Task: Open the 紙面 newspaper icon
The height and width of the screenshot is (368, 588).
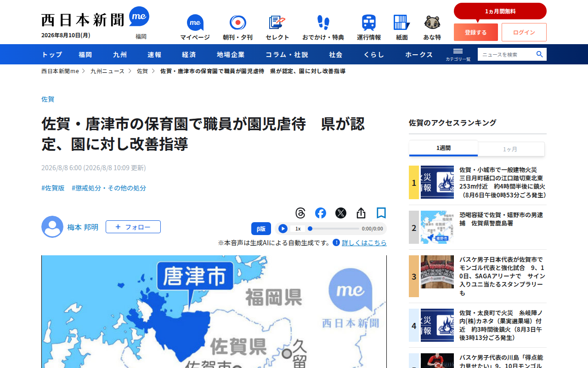Action: (401, 28)
